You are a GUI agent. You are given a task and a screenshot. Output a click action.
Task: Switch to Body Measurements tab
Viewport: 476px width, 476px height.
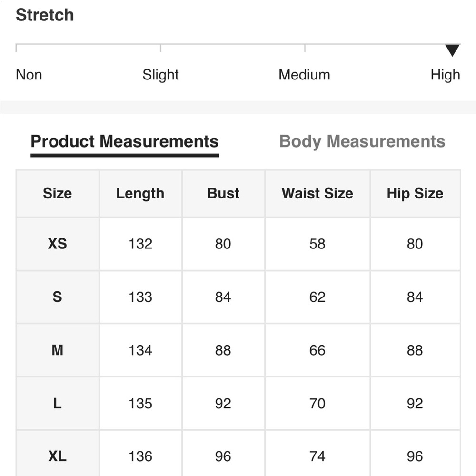click(x=362, y=141)
